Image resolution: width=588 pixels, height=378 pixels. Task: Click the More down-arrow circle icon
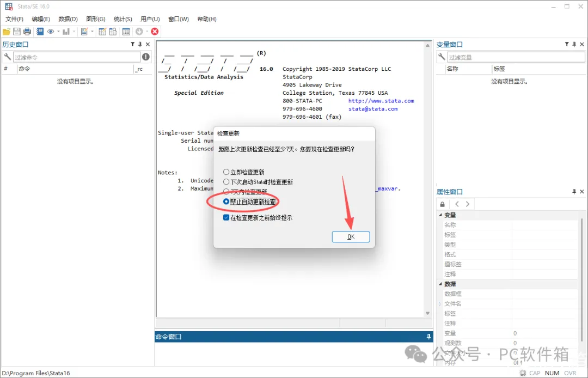pyautogui.click(x=139, y=32)
